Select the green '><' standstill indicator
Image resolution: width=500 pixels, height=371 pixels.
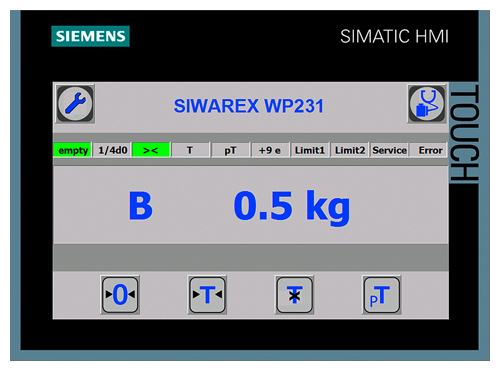tap(151, 150)
